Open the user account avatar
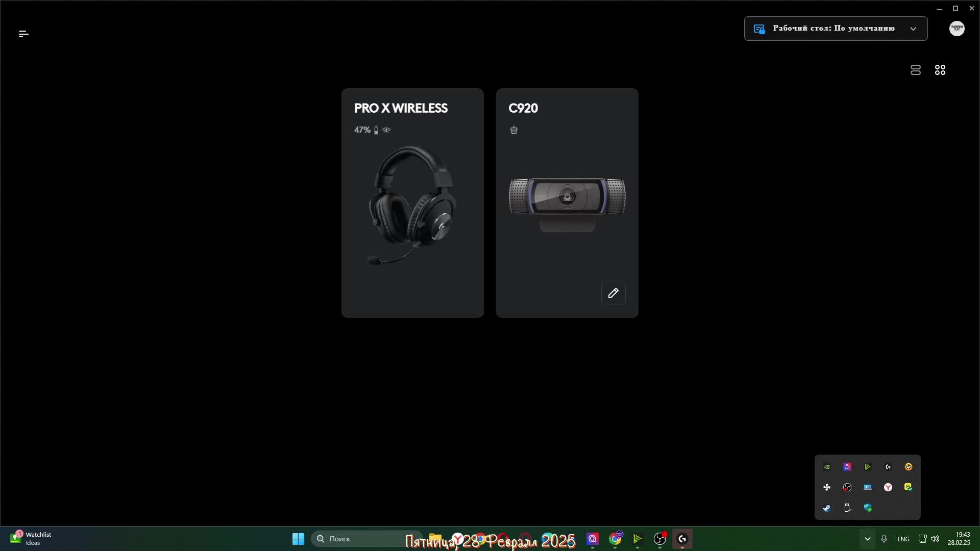The image size is (980, 551). [x=957, y=29]
